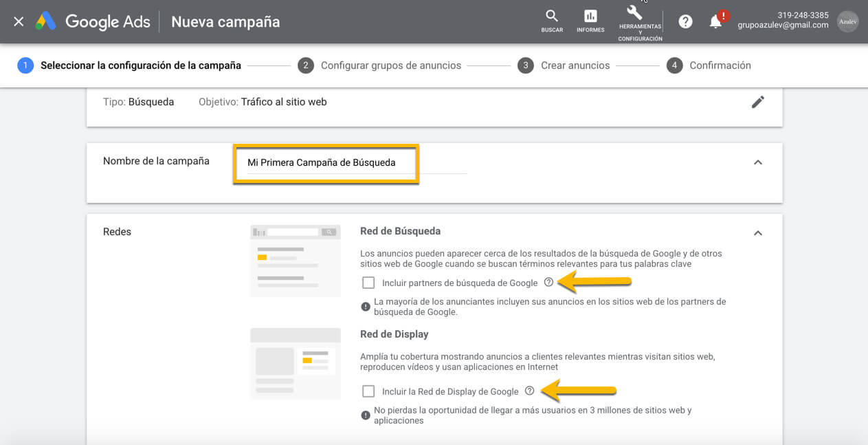The image size is (868, 445).
Task: Open the Azulev account avatar
Action: coord(847,21)
